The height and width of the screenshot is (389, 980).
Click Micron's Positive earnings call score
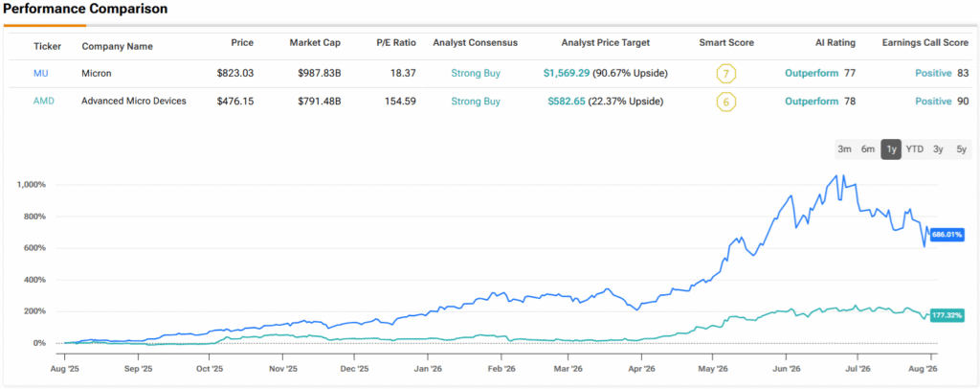933,73
